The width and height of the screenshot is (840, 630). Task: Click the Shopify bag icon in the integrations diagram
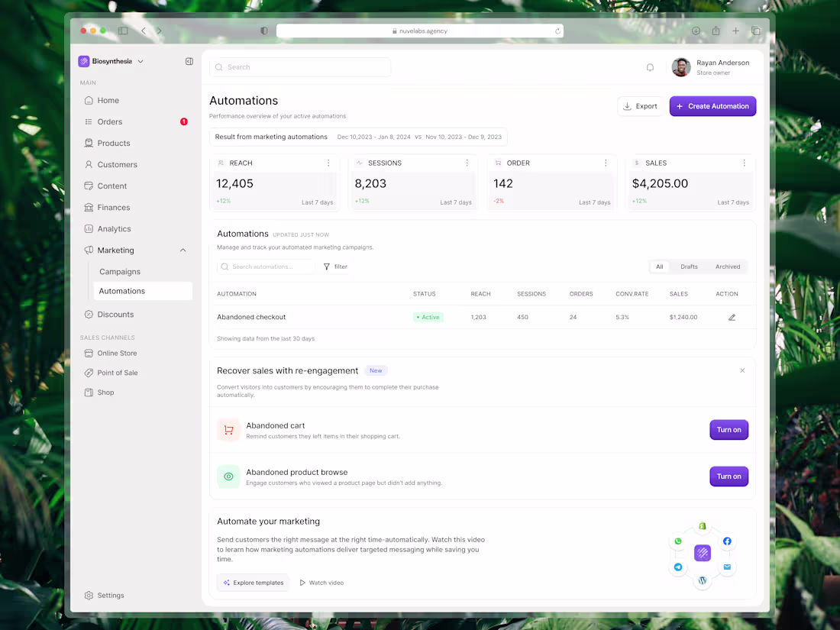tap(702, 525)
